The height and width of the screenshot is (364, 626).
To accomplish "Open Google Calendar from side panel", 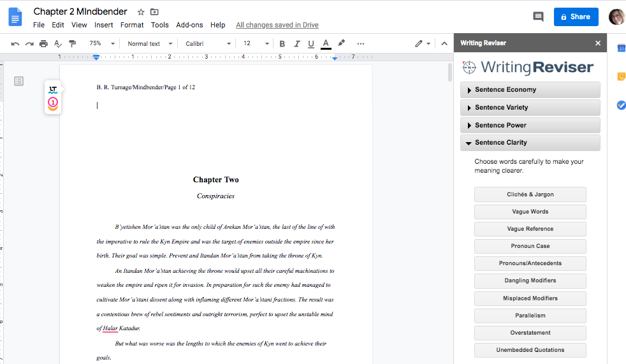I will tap(620, 48).
